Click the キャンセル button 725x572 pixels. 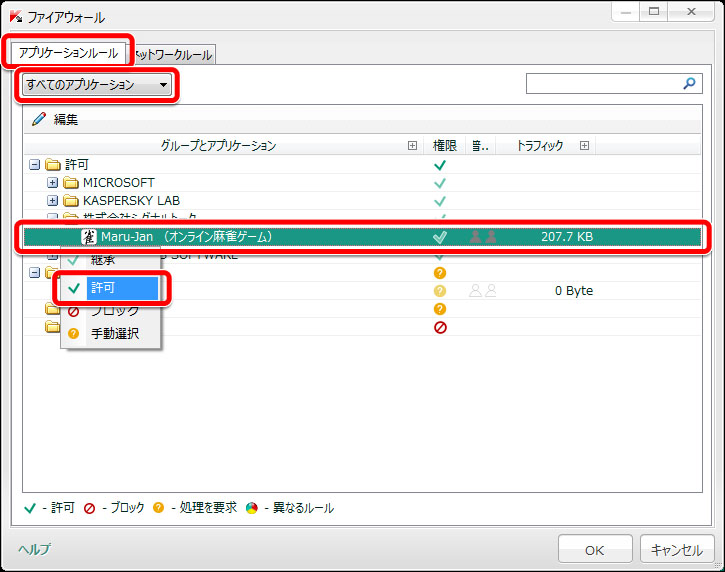click(x=677, y=550)
